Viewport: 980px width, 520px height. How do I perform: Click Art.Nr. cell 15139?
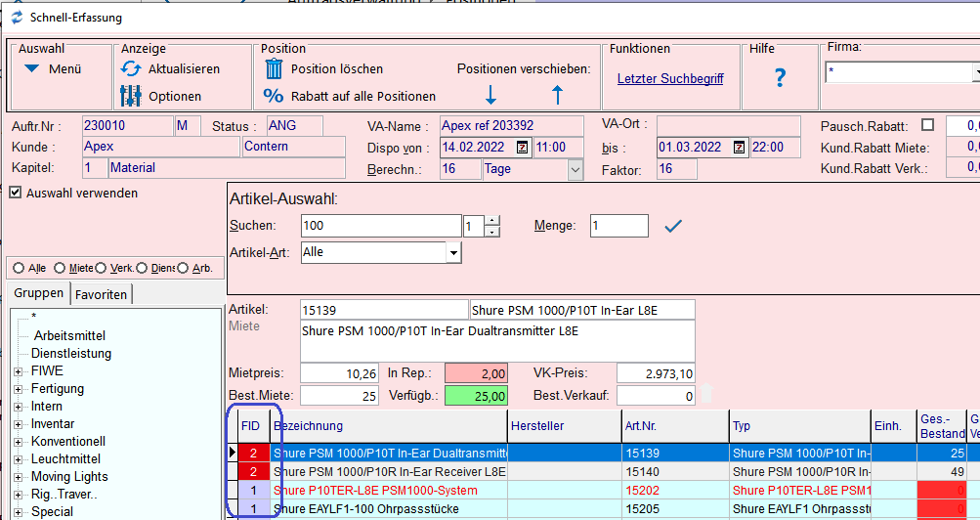click(675, 454)
